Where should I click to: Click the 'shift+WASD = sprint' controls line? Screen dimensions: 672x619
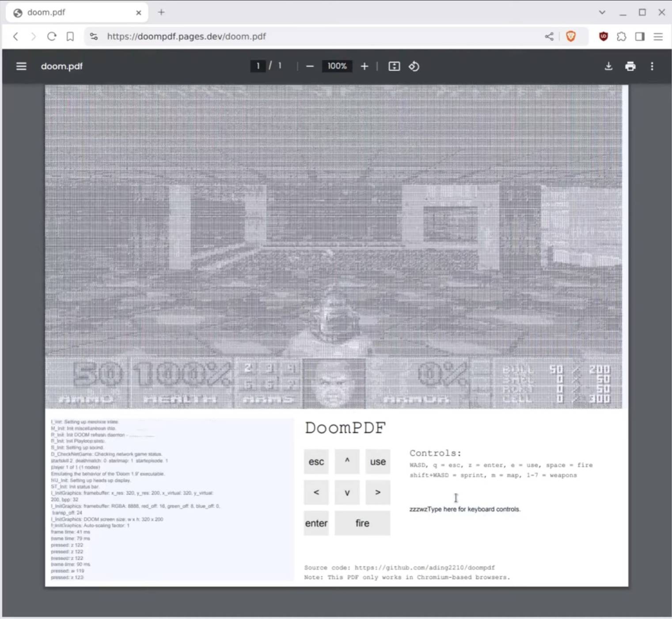[x=493, y=475]
